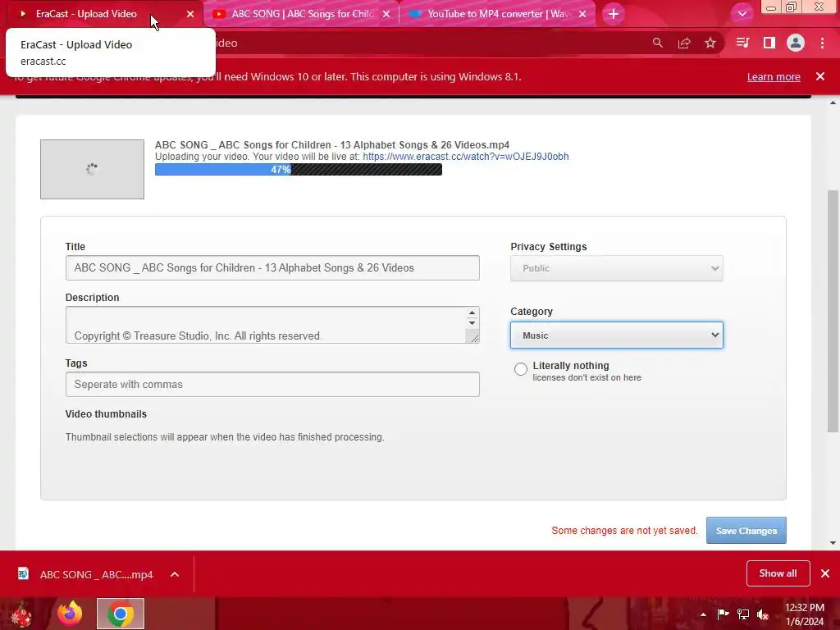Viewport: 840px width, 630px height.
Task: Share this page via the share icon
Action: (684, 43)
